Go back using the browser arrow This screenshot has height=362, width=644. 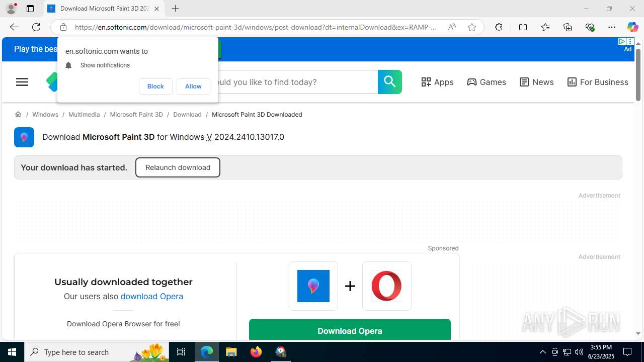click(14, 27)
